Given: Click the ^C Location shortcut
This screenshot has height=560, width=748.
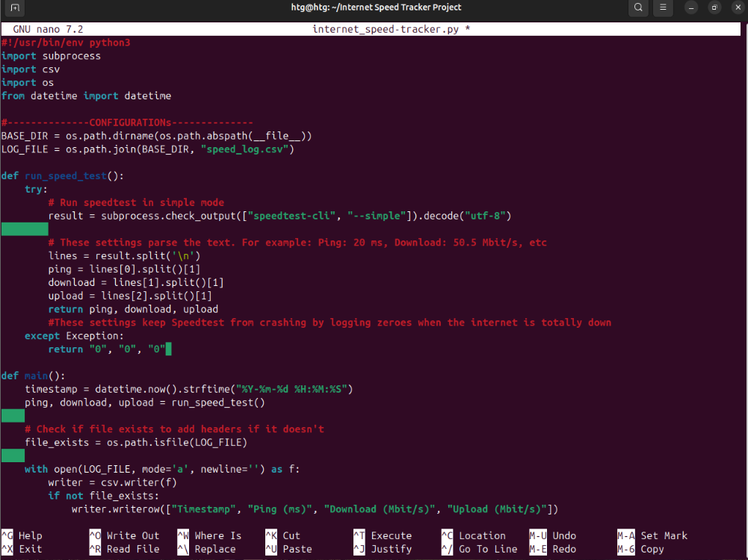Looking at the screenshot, I should point(473,535).
